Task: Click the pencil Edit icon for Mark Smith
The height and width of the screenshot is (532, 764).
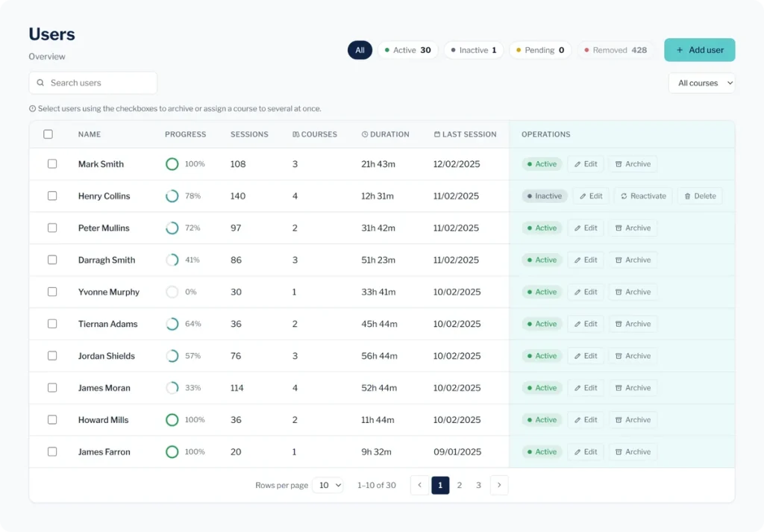Action: click(x=577, y=164)
